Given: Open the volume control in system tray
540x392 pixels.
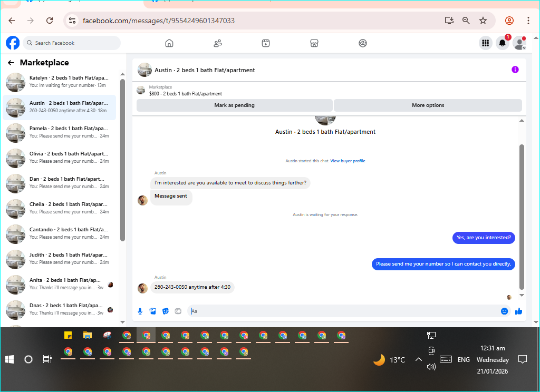Looking at the screenshot, I should 431,367.
